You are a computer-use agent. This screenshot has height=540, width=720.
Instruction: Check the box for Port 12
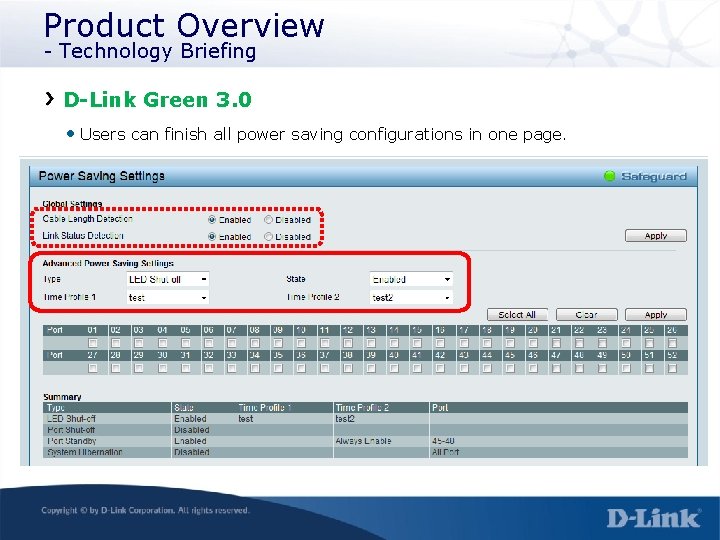pyautogui.click(x=348, y=343)
